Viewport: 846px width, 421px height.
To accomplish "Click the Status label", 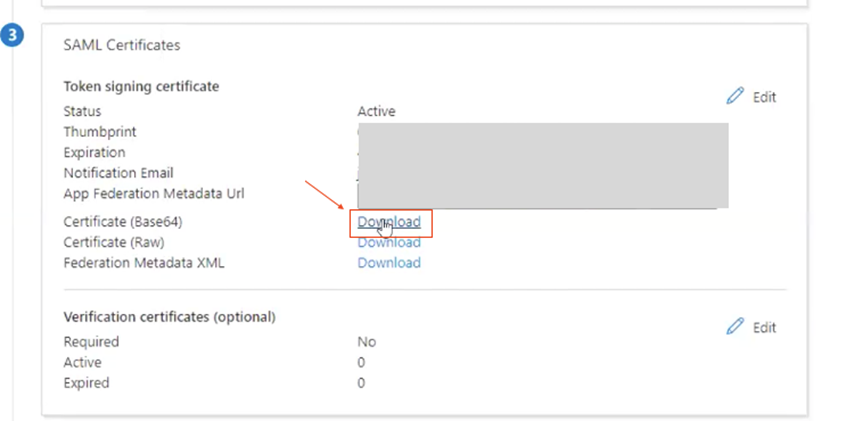I will pos(83,111).
